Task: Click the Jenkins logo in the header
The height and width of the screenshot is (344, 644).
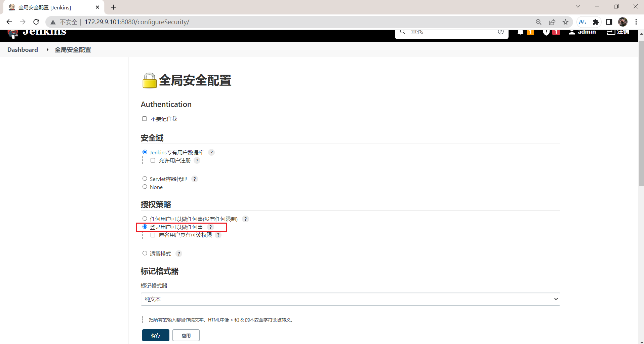Action: [x=37, y=33]
